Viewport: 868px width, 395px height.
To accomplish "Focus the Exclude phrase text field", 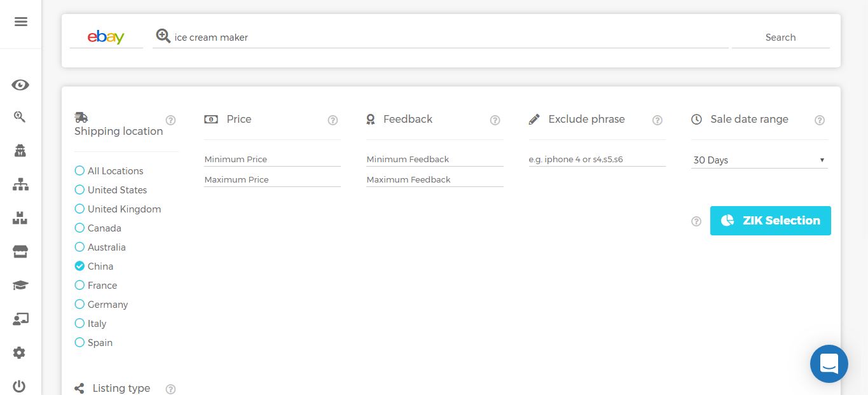I will click(596, 159).
